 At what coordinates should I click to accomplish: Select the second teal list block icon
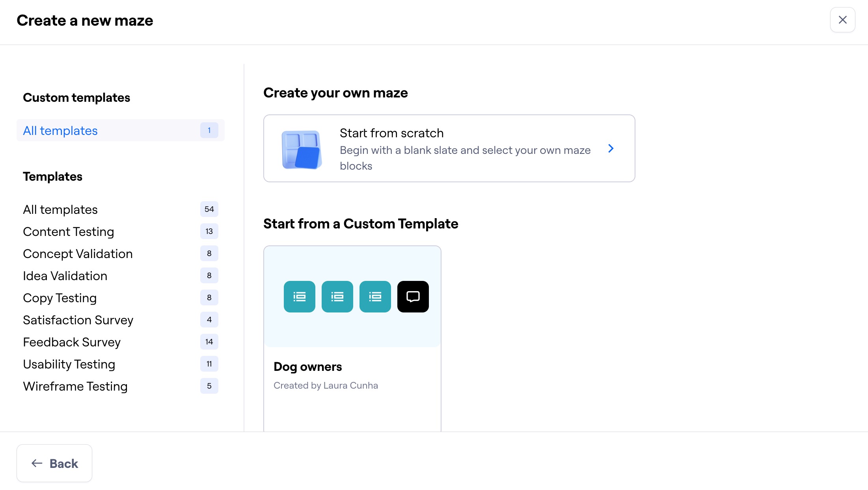click(x=337, y=296)
